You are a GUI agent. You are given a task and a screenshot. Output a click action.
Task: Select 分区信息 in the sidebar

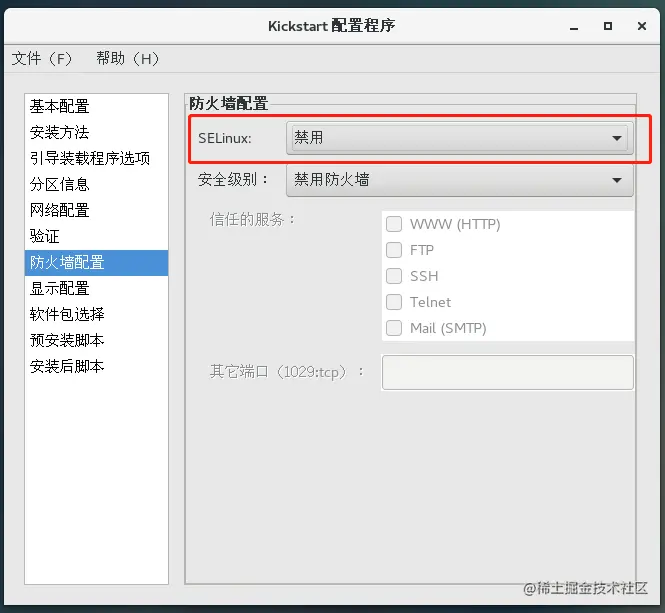96,184
